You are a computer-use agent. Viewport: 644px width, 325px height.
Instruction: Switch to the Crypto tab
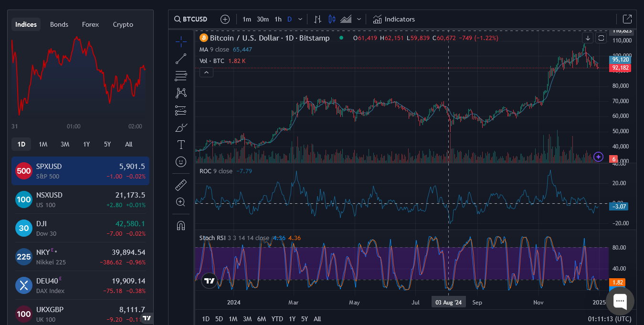pyautogui.click(x=123, y=24)
